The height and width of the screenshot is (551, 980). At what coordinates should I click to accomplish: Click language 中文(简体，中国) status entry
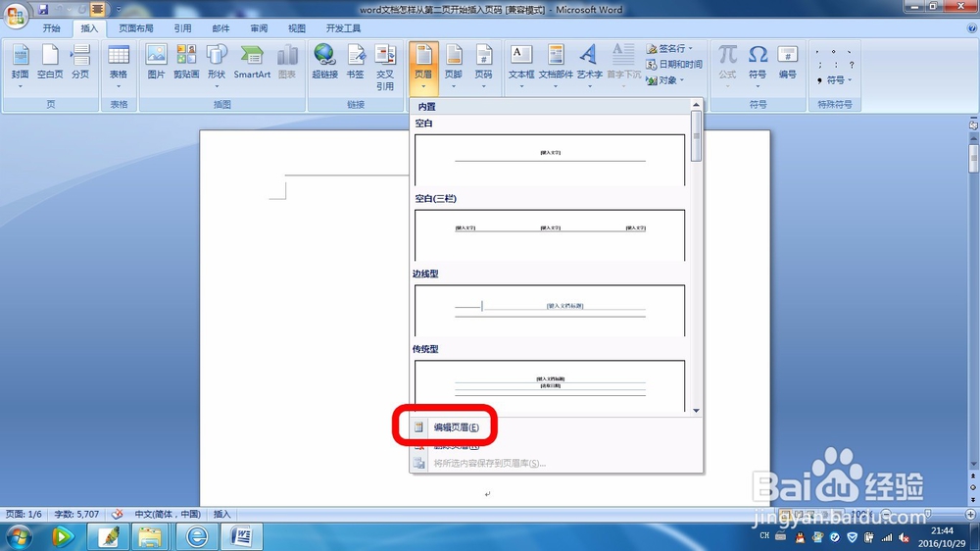(168, 514)
